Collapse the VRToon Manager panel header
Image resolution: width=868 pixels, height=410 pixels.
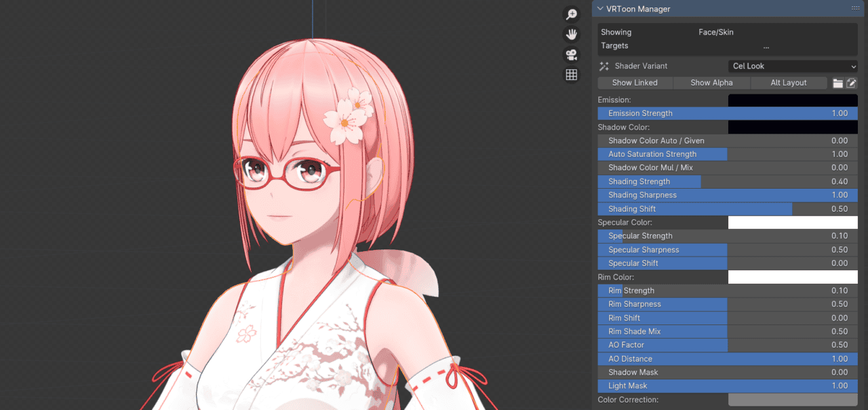(599, 8)
